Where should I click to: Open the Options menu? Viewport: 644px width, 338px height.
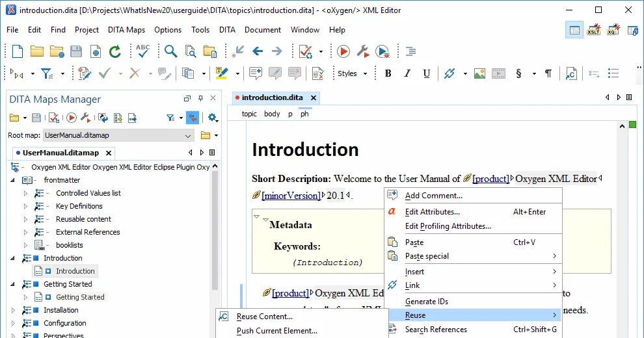click(x=168, y=30)
